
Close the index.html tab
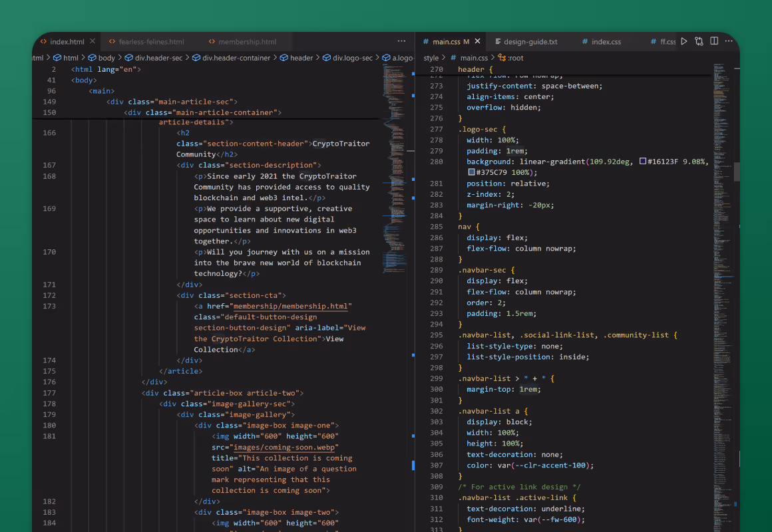(x=93, y=41)
